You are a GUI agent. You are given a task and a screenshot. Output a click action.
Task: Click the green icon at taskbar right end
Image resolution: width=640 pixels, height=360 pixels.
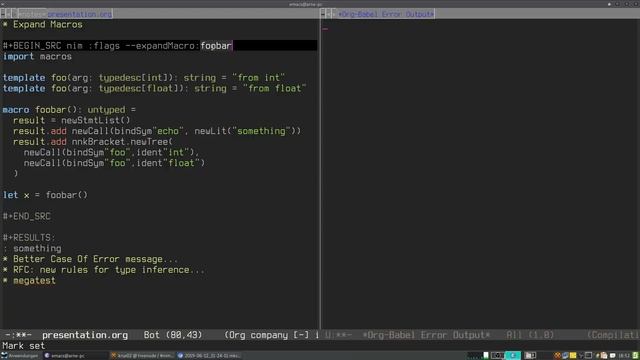point(636,356)
